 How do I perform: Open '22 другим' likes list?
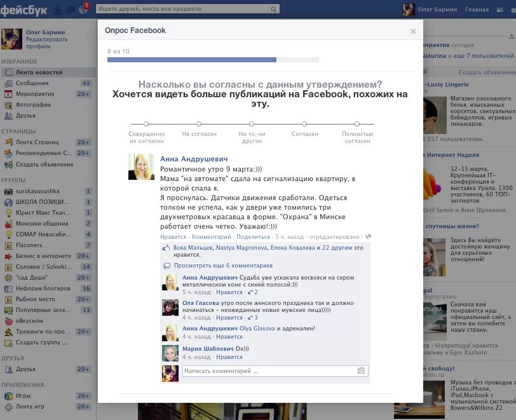(337, 248)
